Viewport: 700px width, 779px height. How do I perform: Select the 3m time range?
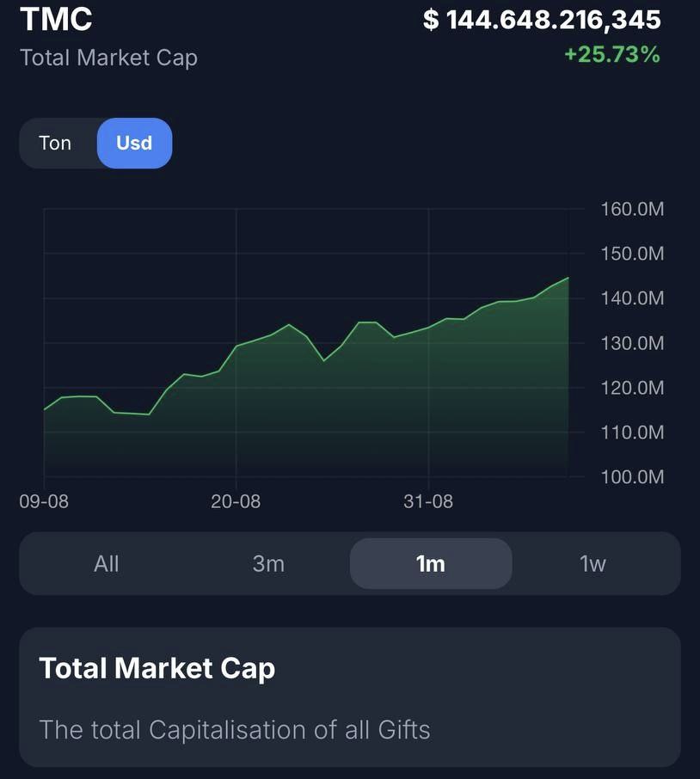click(x=268, y=563)
